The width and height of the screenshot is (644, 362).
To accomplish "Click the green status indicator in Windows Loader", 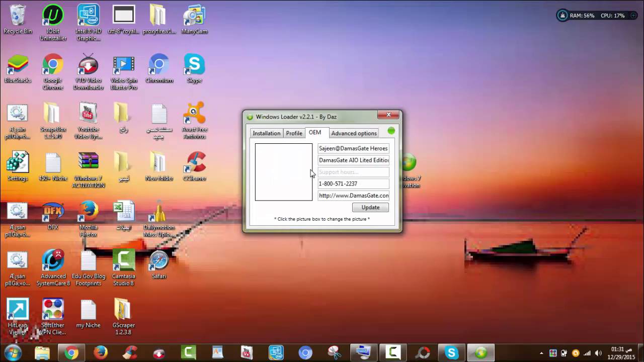I will 391,131.
